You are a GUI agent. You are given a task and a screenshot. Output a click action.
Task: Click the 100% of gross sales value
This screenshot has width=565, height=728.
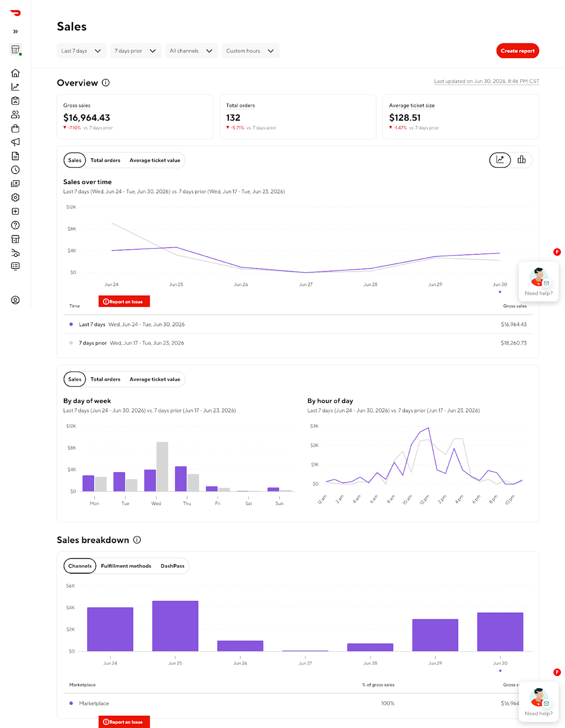tap(387, 704)
